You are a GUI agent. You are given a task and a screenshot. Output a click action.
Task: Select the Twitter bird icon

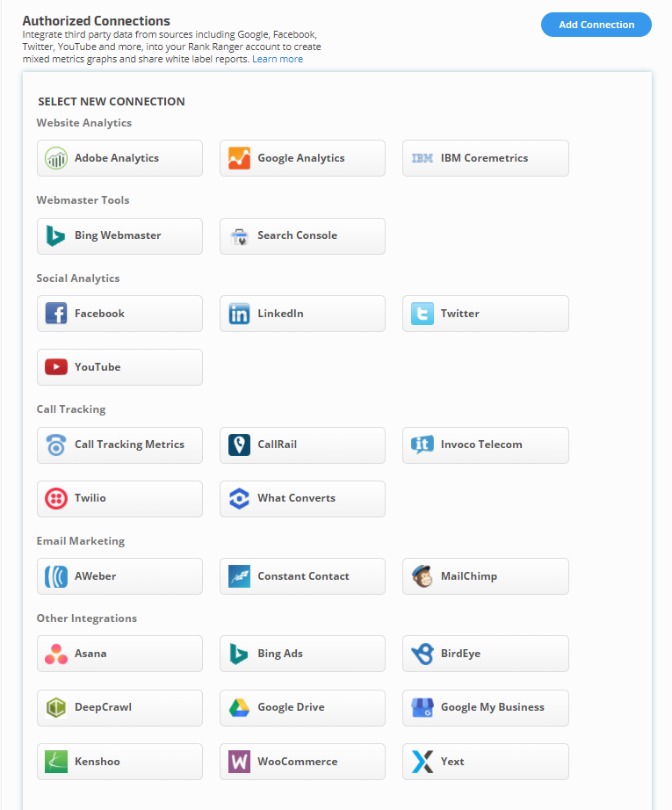tap(423, 314)
